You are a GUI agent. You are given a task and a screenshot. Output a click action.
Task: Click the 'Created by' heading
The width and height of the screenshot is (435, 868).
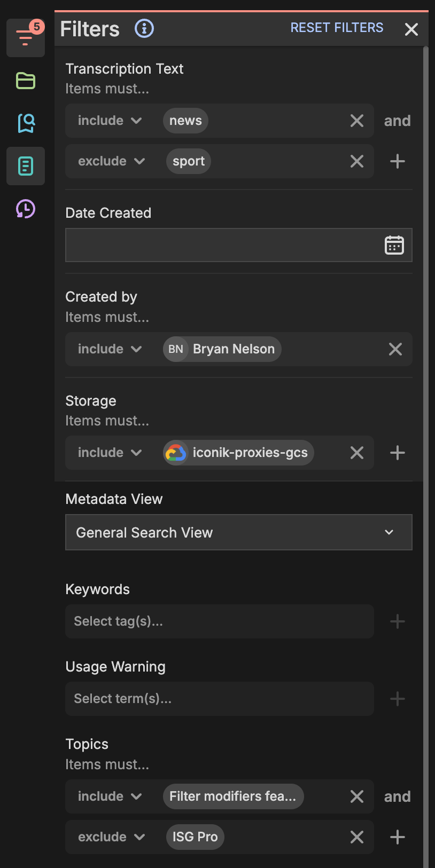102,297
